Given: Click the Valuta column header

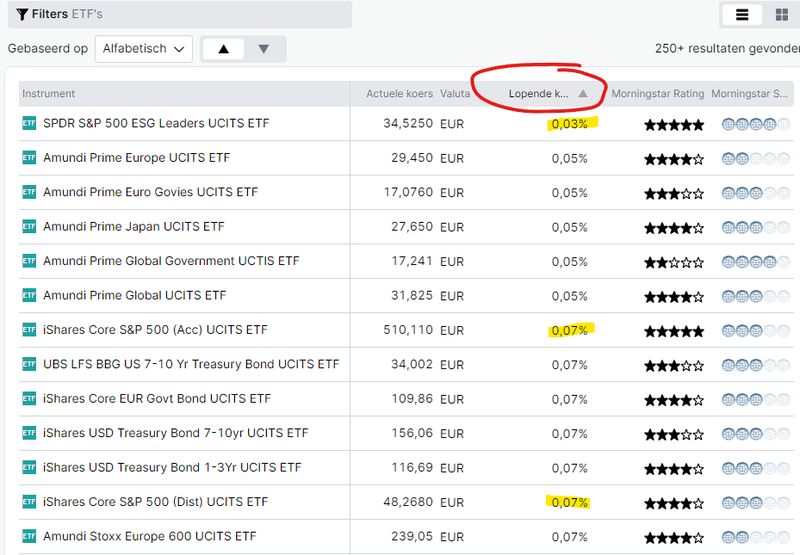Looking at the screenshot, I should click(x=456, y=94).
